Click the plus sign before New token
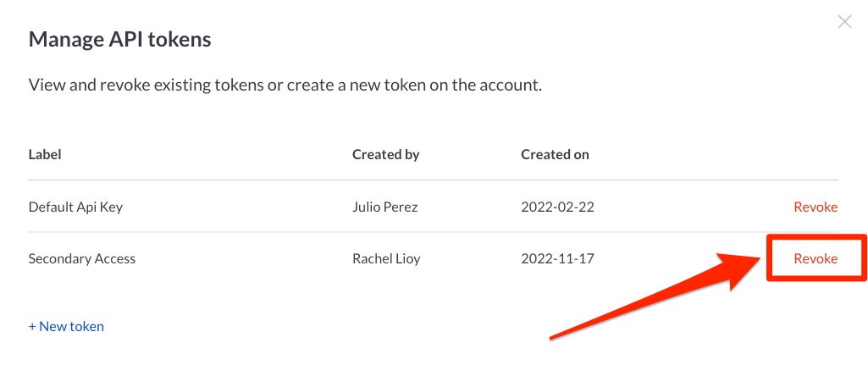The image size is (868, 365). click(32, 326)
